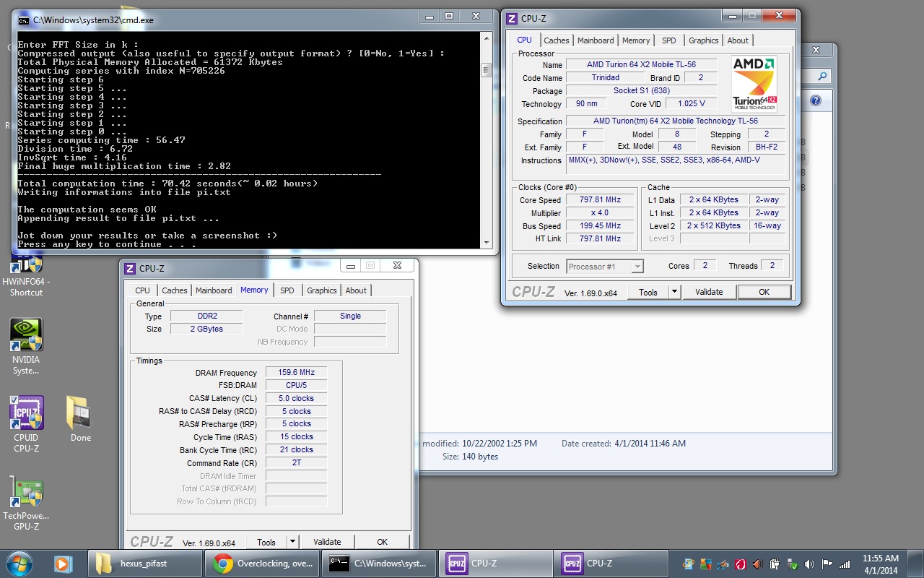
Task: Open the About tab in CPU window
Action: (x=738, y=40)
